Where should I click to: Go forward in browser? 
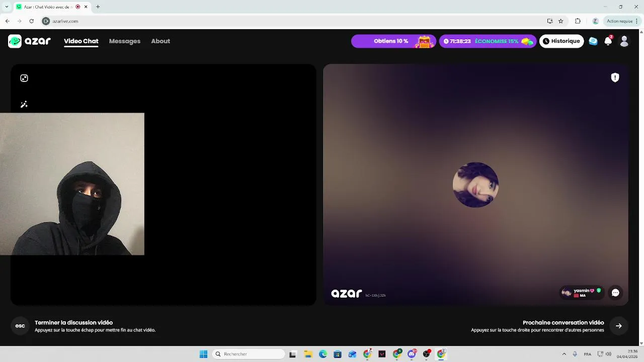(19, 21)
